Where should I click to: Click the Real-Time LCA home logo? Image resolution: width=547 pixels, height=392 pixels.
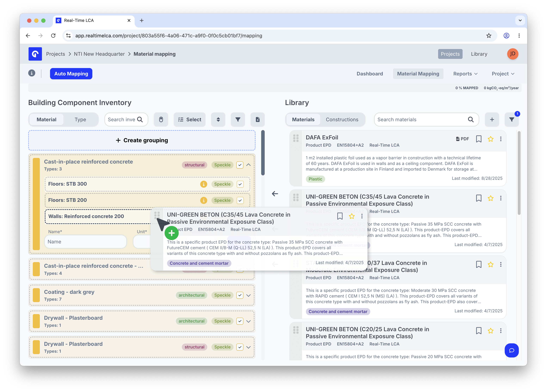pos(35,54)
